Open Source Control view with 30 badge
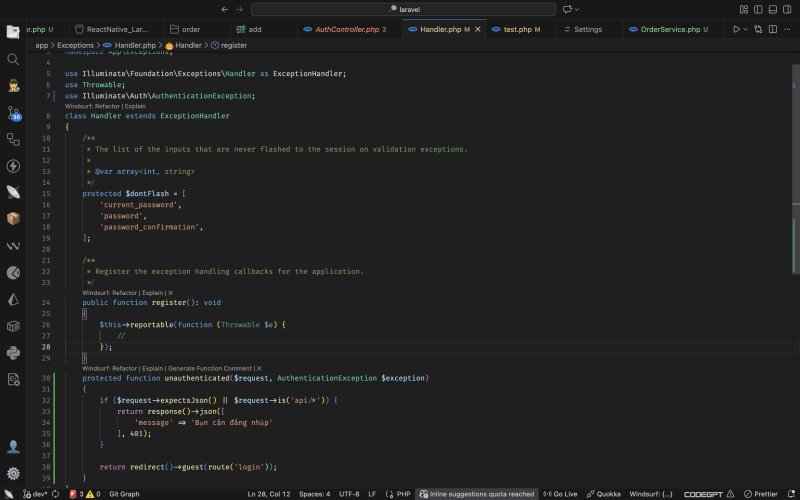 pyautogui.click(x=13, y=112)
